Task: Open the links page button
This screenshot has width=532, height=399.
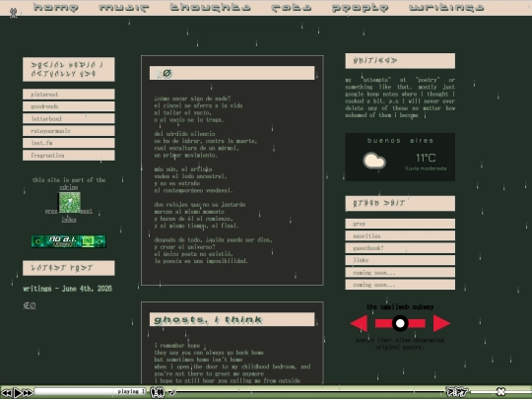Action: tap(400, 260)
